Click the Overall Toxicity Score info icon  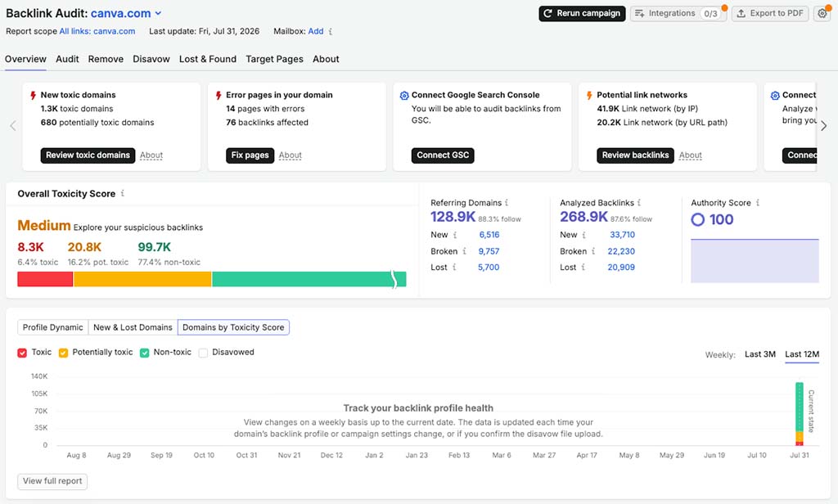pyautogui.click(x=123, y=193)
